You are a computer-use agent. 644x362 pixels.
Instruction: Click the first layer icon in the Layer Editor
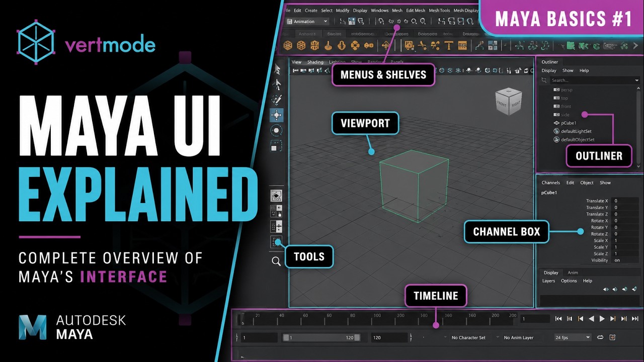(x=606, y=289)
